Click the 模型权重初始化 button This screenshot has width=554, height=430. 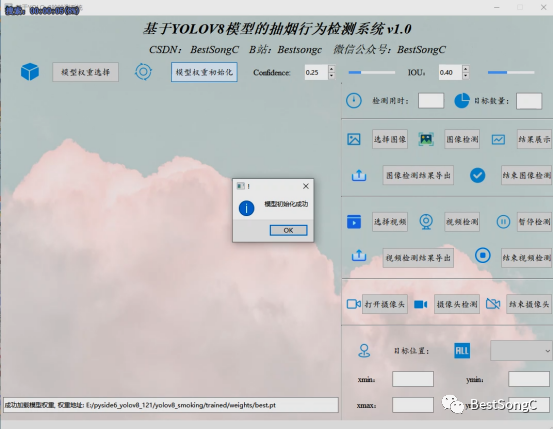click(x=204, y=72)
